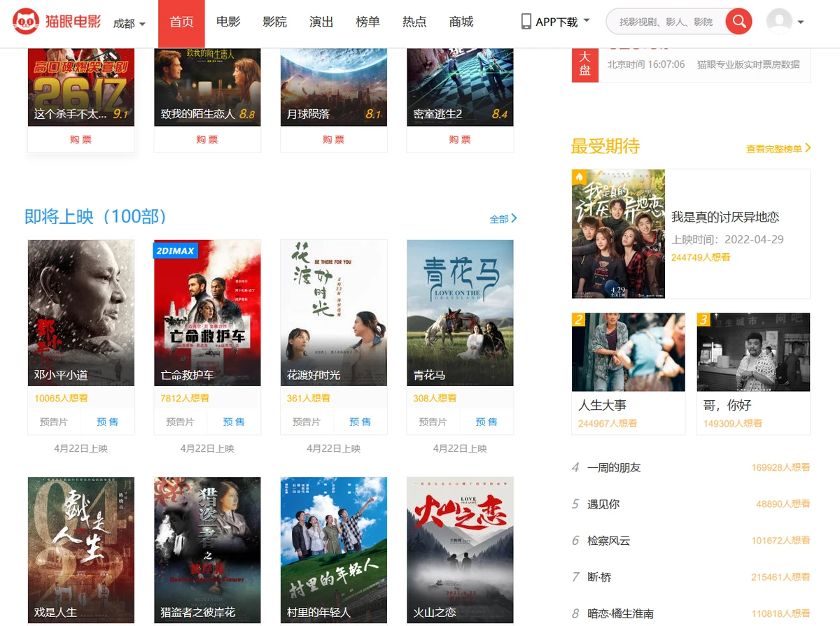Click the 10065人想看 count
The height and width of the screenshot is (626, 840).
(62, 398)
